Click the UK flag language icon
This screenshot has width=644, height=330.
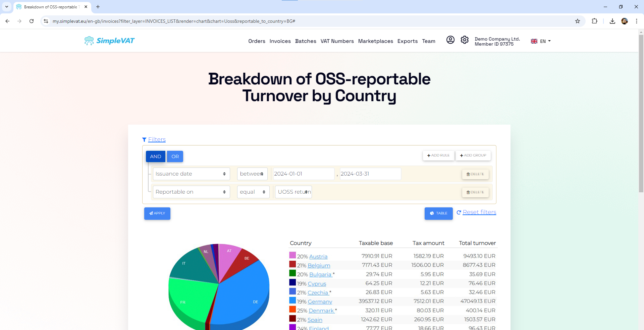pyautogui.click(x=534, y=41)
